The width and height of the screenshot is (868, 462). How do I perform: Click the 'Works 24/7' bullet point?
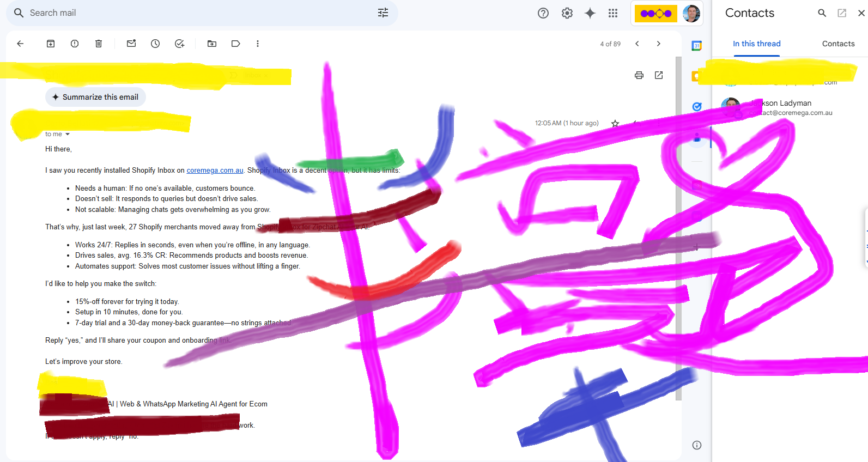193,245
